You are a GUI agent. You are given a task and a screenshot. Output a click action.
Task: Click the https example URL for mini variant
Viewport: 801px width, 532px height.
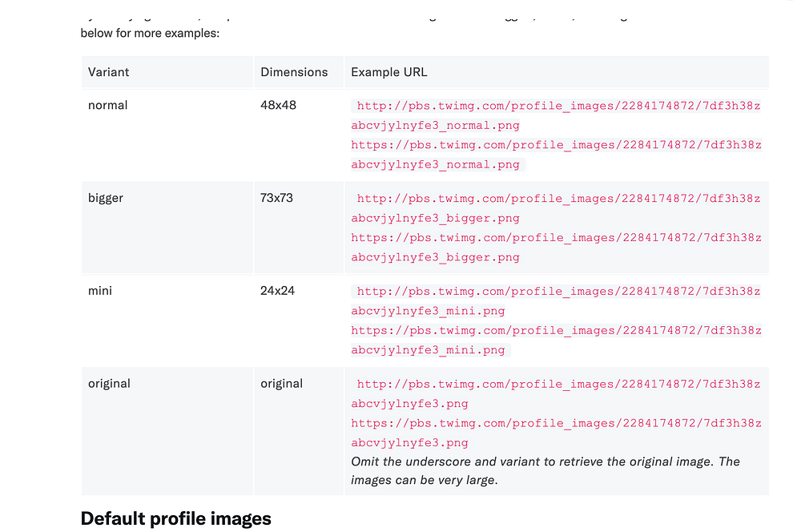coord(556,331)
